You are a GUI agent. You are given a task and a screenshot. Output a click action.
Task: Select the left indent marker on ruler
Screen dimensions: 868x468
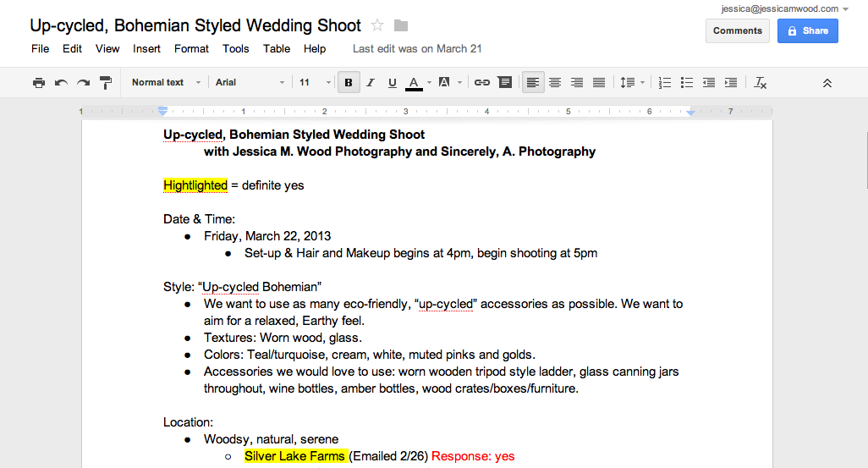(x=162, y=111)
